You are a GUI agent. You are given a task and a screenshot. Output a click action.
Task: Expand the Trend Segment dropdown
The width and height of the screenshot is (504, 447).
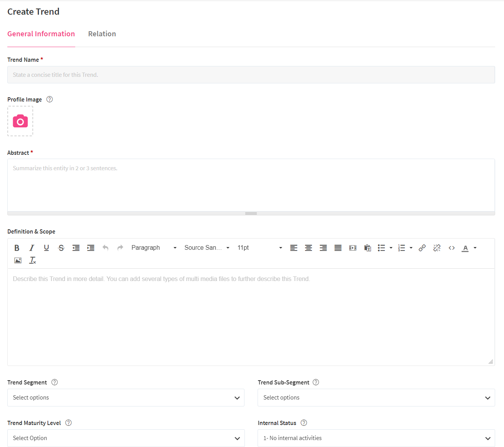click(x=126, y=398)
